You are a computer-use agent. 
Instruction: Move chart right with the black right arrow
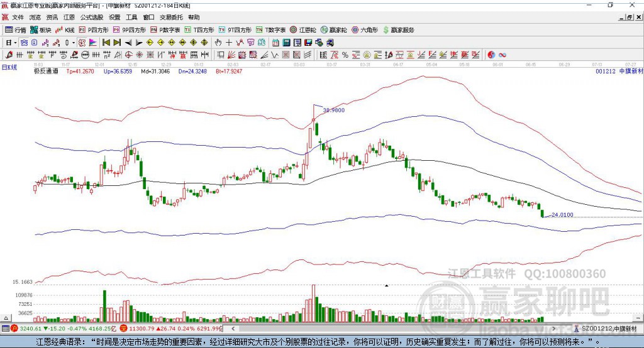pos(139,43)
